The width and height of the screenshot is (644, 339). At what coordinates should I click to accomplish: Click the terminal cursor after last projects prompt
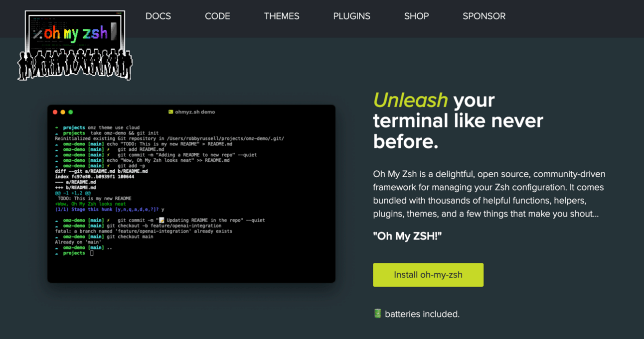92,253
